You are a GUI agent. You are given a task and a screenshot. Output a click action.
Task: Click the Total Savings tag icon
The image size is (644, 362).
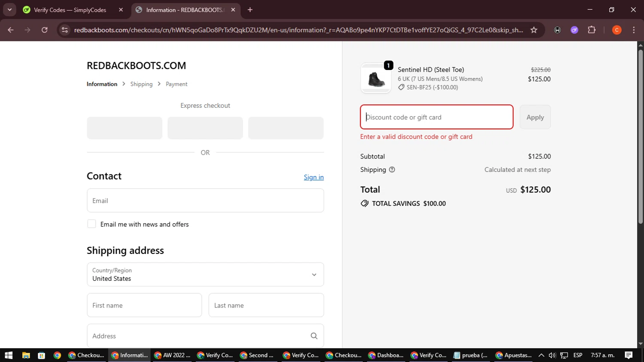tap(365, 204)
